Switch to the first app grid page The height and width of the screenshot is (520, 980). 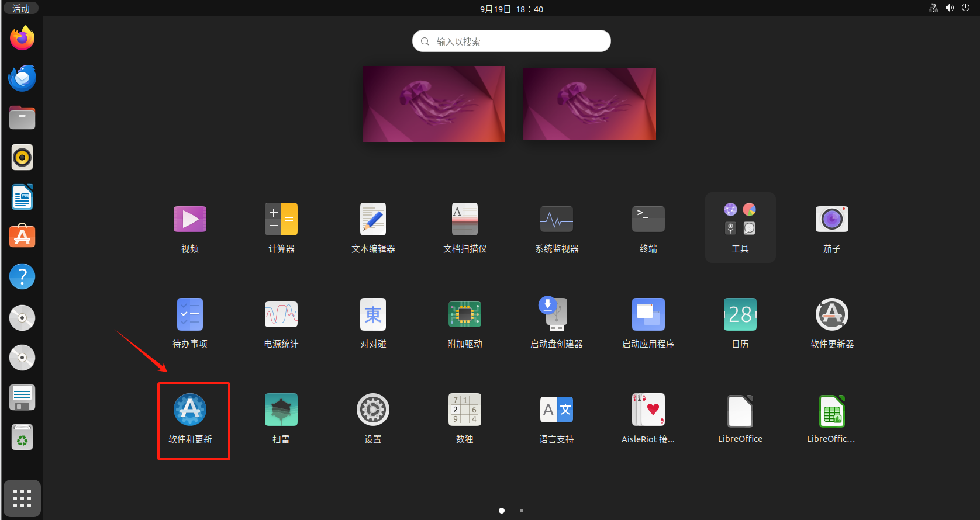(x=502, y=511)
